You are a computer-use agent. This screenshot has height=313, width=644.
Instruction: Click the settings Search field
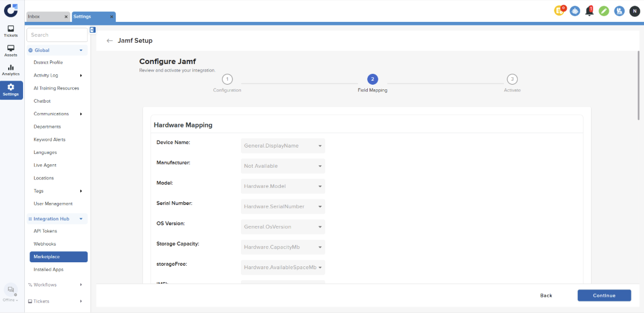pyautogui.click(x=57, y=35)
